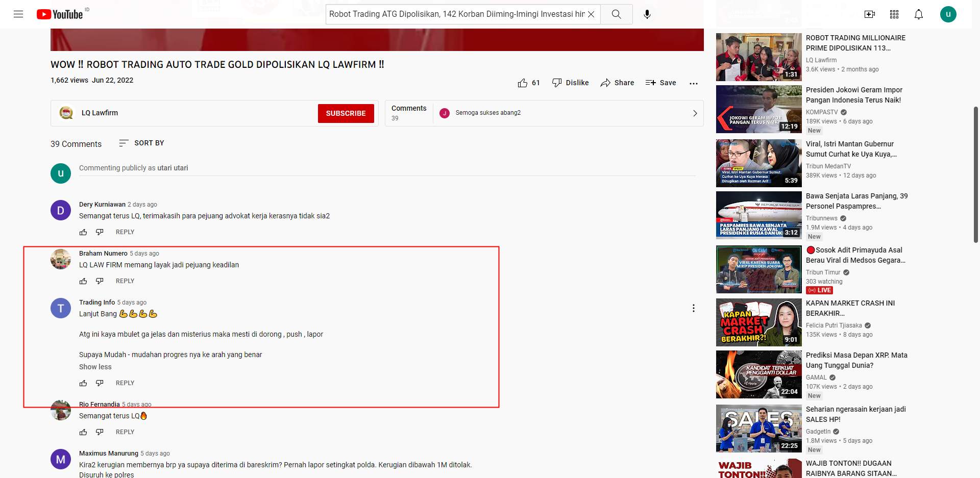Start voice search with microphone
This screenshot has height=478, width=980.
point(647,14)
